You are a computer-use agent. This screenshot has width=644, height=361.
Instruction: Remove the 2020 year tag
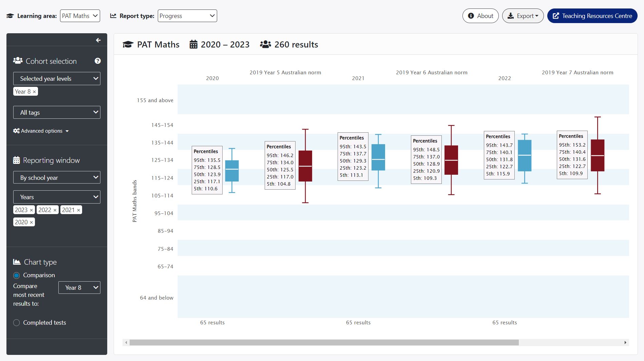point(32,222)
